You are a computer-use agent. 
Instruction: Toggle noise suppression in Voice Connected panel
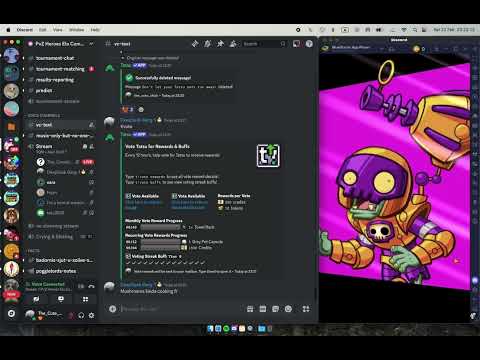(x=81, y=286)
